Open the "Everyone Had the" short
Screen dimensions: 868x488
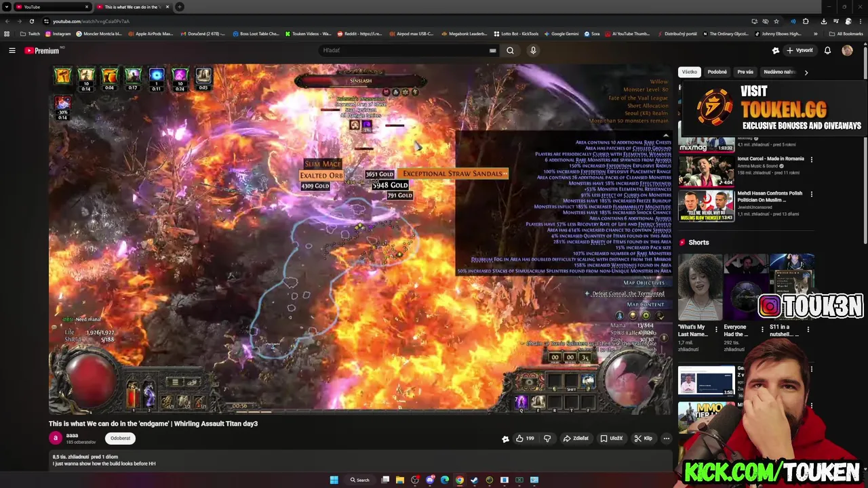coord(745,287)
